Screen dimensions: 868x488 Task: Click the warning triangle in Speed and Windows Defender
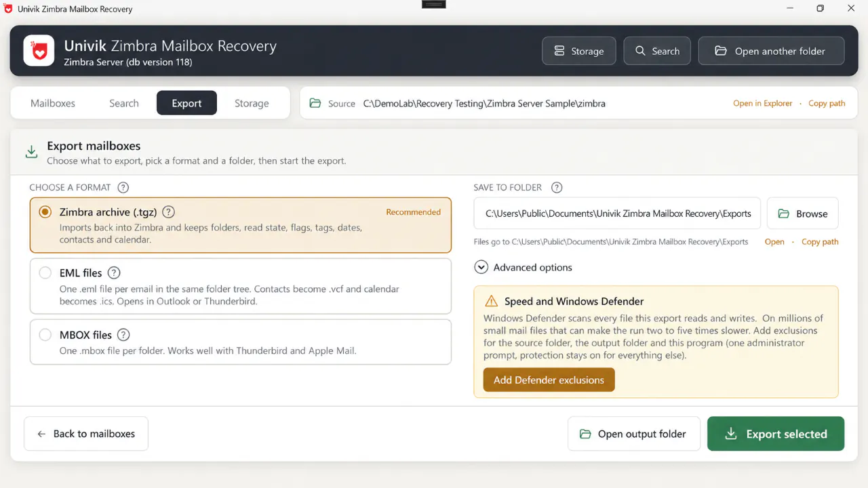(492, 302)
